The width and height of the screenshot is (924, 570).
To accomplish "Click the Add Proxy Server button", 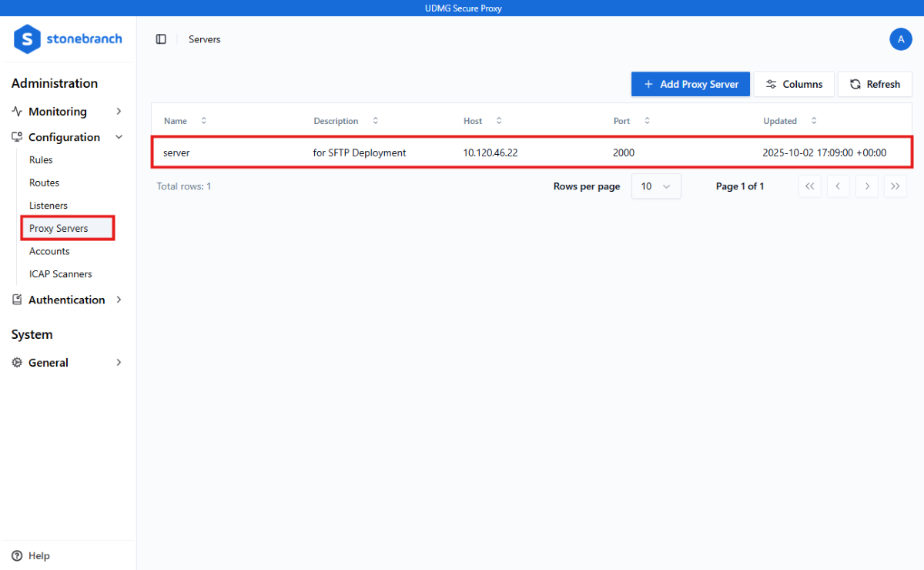I will (x=690, y=84).
